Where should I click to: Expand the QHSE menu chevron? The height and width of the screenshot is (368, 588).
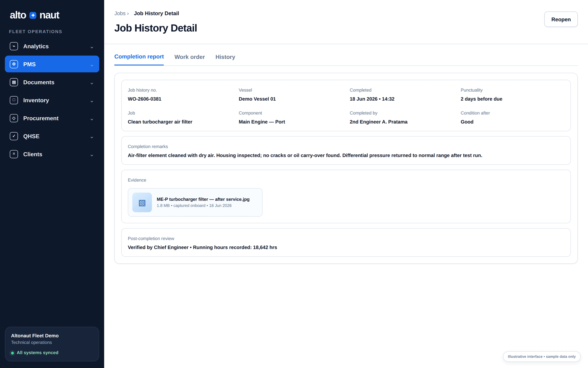[x=92, y=137]
